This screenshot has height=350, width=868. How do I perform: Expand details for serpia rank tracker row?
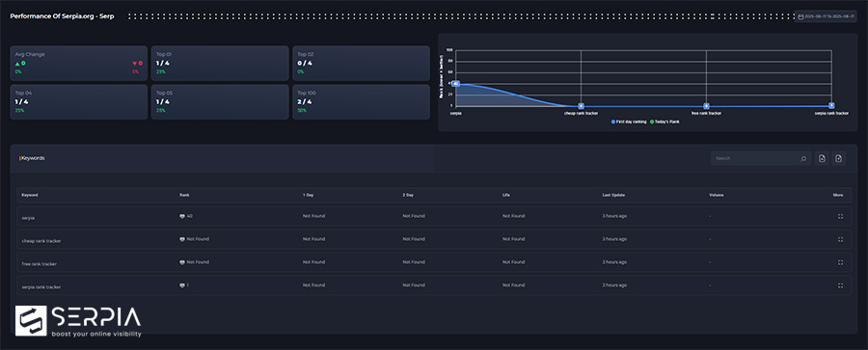[x=840, y=285]
